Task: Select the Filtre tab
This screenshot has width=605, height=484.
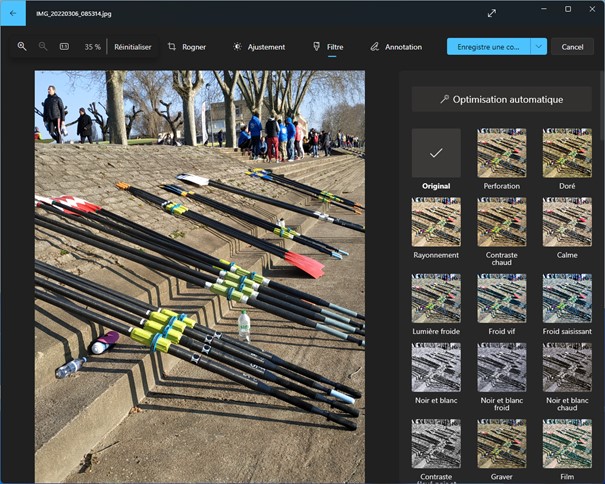Action: pos(329,47)
